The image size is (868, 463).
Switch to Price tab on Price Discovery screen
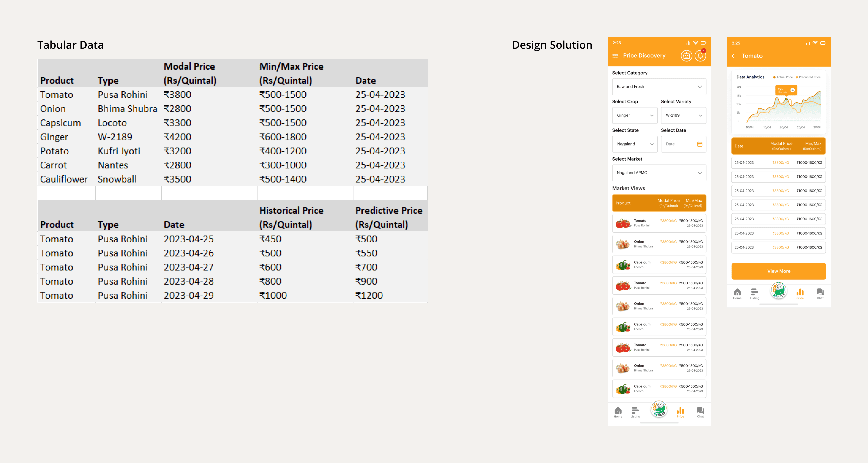680,412
